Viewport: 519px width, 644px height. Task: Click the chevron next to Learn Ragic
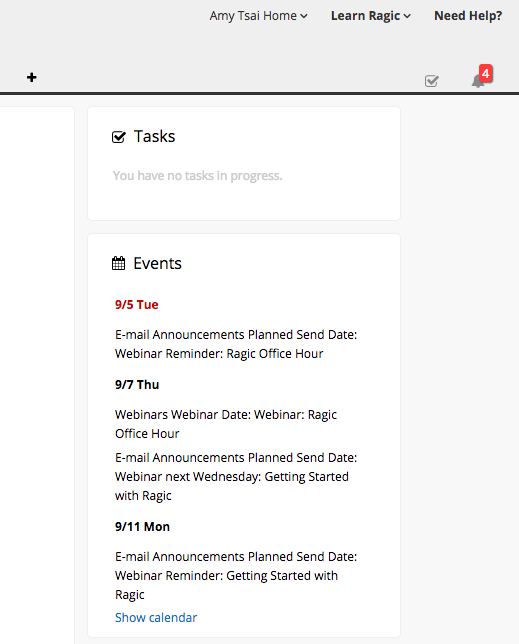407,16
